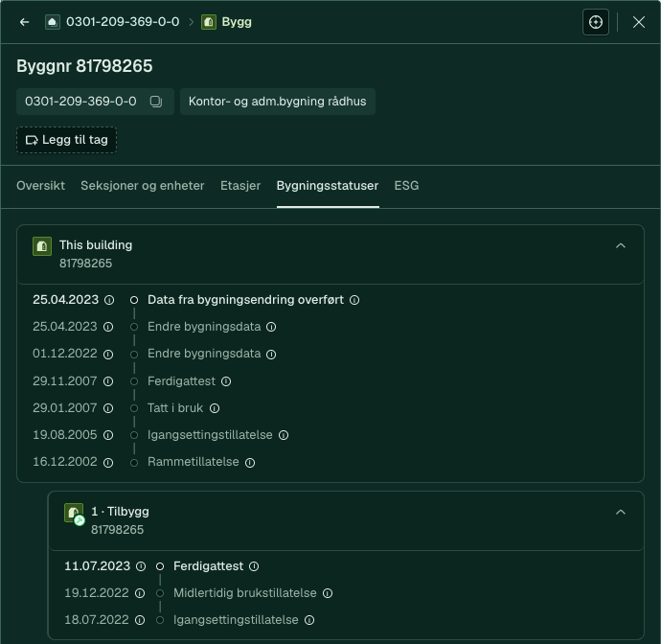
Task: Click the Midlertidig brukstillatelse status text
Action: coord(245,593)
